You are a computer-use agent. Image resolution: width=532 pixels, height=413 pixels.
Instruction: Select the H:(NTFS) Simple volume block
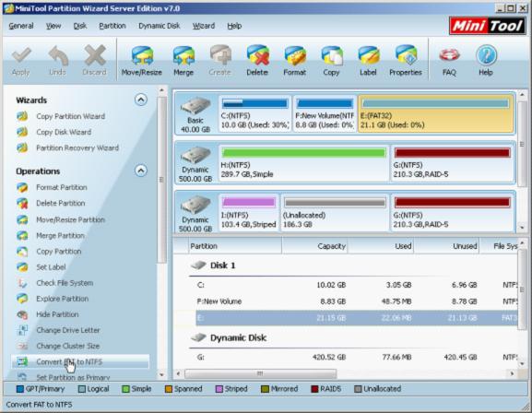[303, 163]
